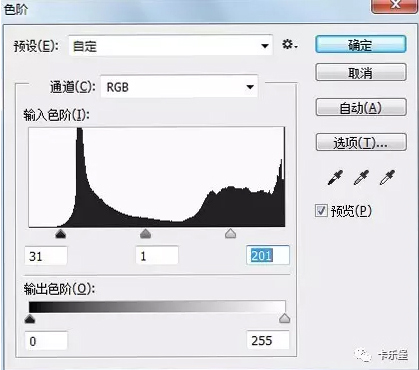Select the black point eyedropper
The image size is (419, 370).
(x=335, y=178)
